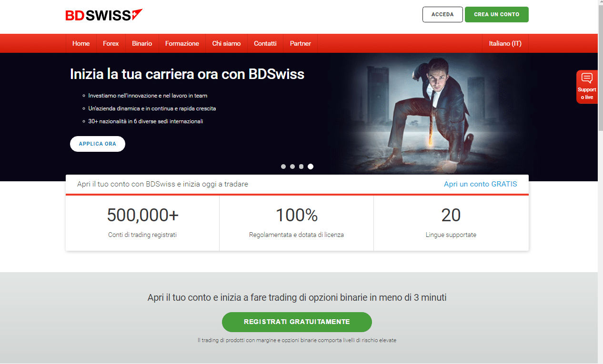Click the 'Inizia la tua carriera ora con BDSwiss' headline
This screenshot has height=364, width=603.
pos(187,74)
